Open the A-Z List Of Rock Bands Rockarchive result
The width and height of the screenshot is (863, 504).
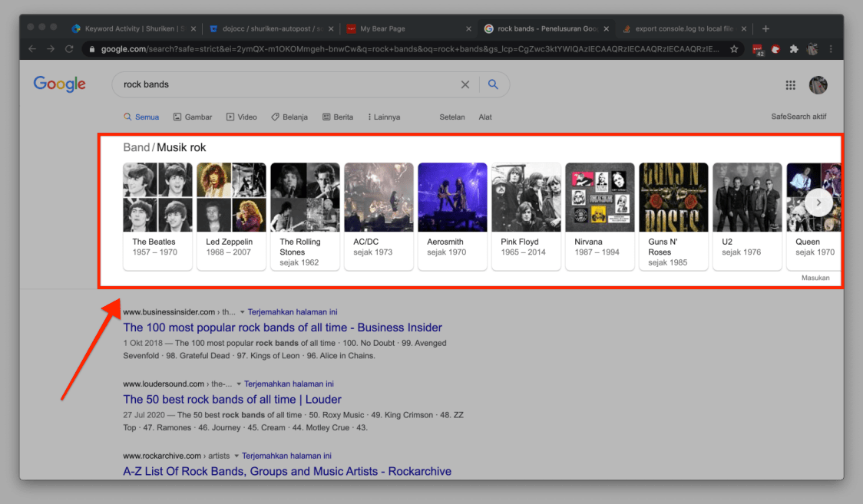(287, 472)
